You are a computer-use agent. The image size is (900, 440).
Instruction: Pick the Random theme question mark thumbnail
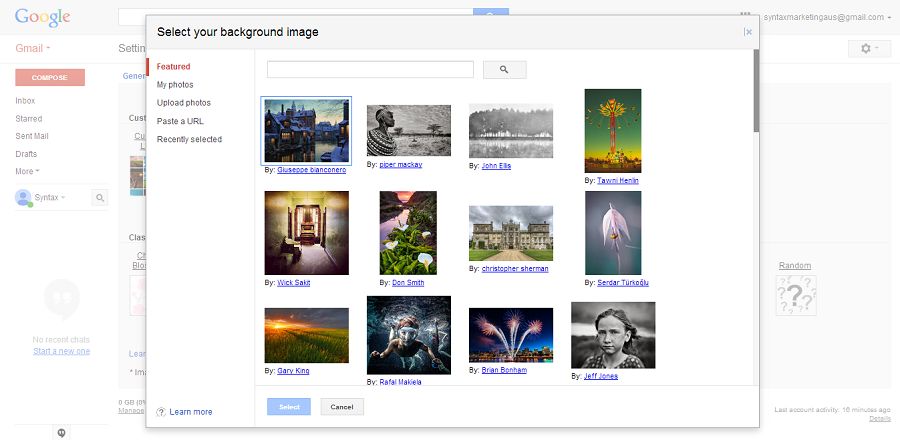(796, 295)
